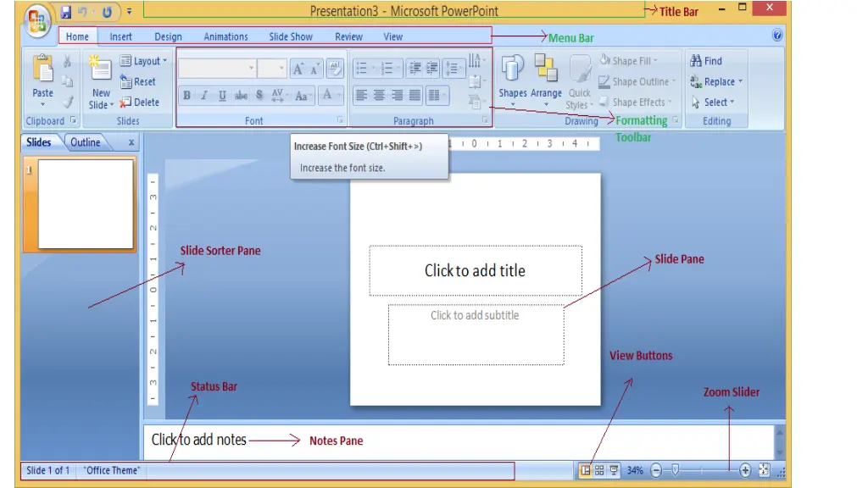Toggle Italic formatting
868x488 pixels.
pyautogui.click(x=204, y=96)
